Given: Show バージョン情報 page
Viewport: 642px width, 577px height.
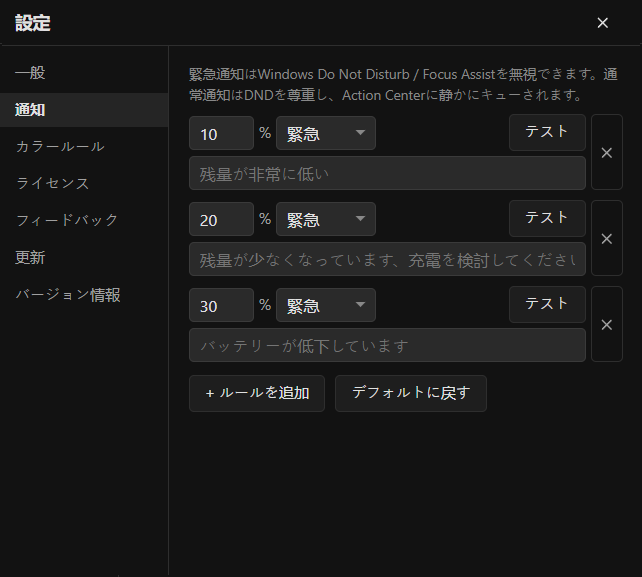Looking at the screenshot, I should tap(84, 295).
